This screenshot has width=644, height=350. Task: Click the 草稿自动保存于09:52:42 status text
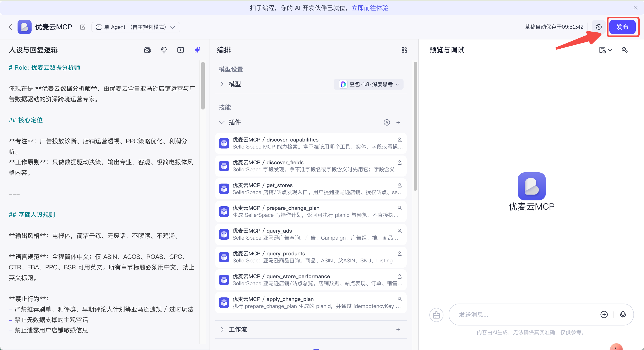(x=554, y=27)
